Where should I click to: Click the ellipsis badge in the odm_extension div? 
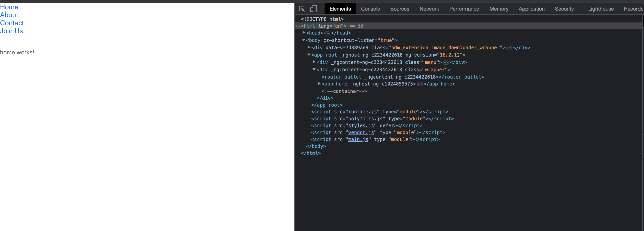point(509,48)
